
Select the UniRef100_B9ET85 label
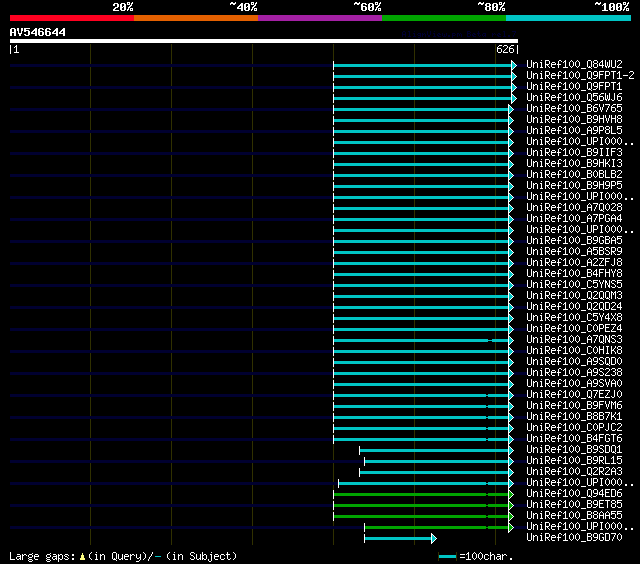click(574, 505)
